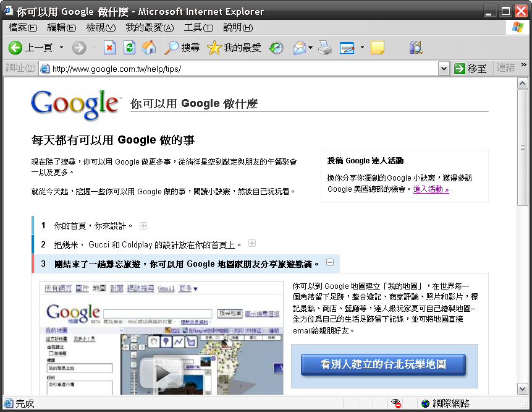Expand tip 1 你的首頁，你來設計 plus icon
532x412 pixels.
pyautogui.click(x=143, y=226)
